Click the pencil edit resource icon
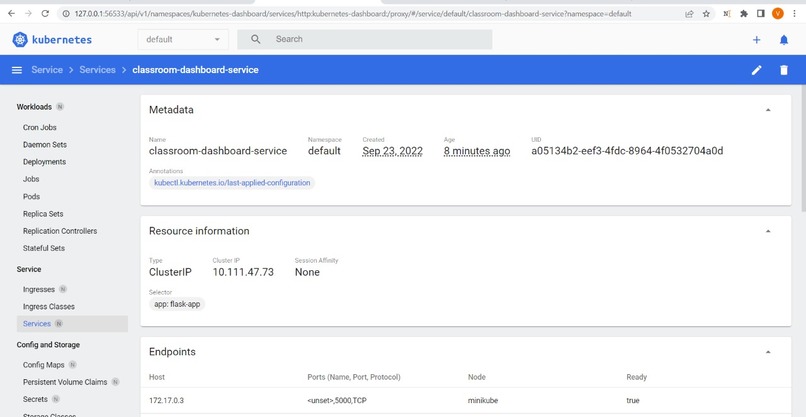Viewport: 806px width, 417px height. click(757, 70)
